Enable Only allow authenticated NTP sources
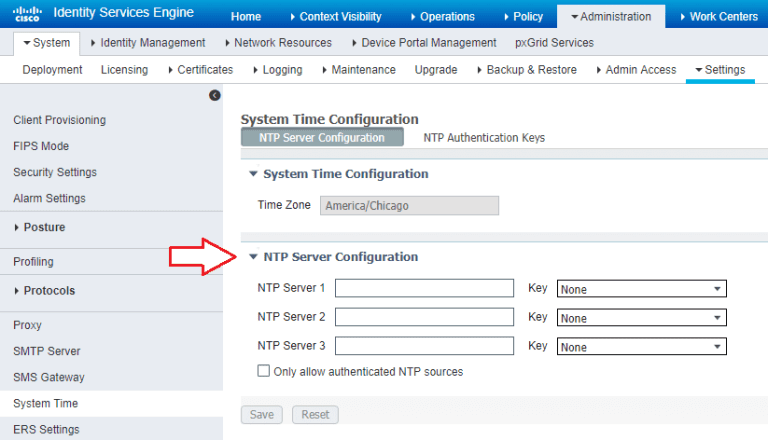The height and width of the screenshot is (440, 768). 264,371
